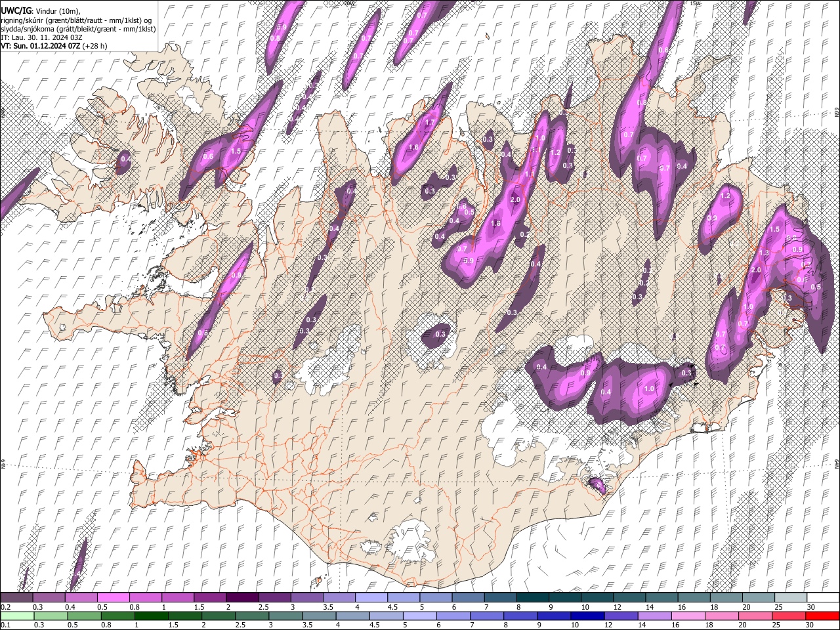Screen dimensions: 840x630
Task: Click lower legend swatch between 4 and 4.5
Action: click(352, 616)
